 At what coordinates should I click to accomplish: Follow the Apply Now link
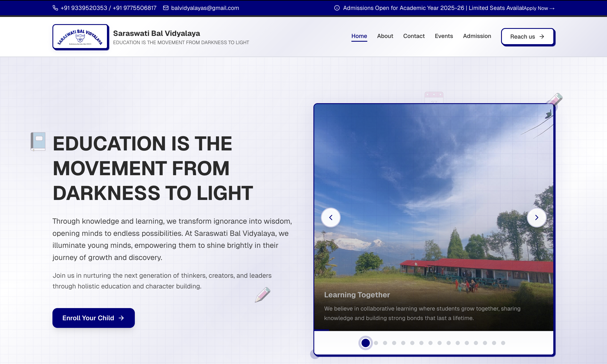click(539, 8)
